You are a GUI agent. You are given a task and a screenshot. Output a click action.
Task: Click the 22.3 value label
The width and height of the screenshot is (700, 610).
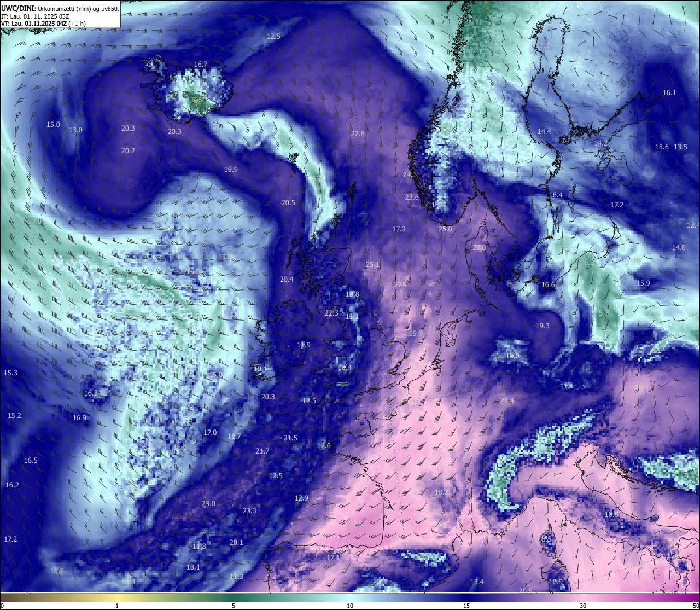point(331,313)
